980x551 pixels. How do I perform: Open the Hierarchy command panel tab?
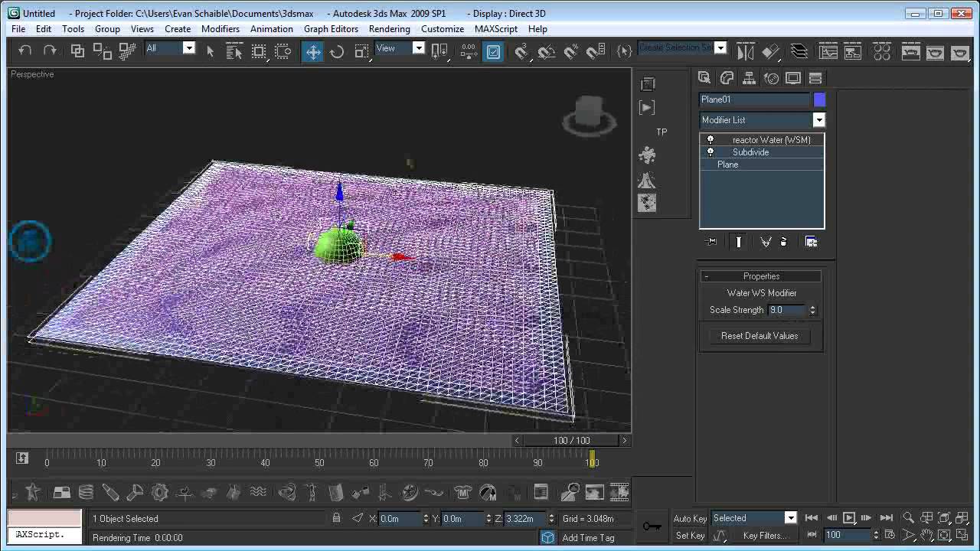(x=749, y=78)
